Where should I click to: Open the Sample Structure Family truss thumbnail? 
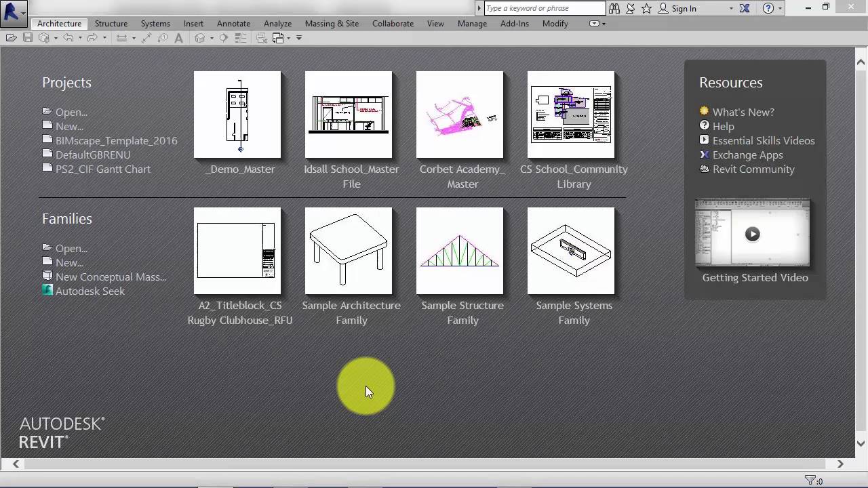[460, 251]
